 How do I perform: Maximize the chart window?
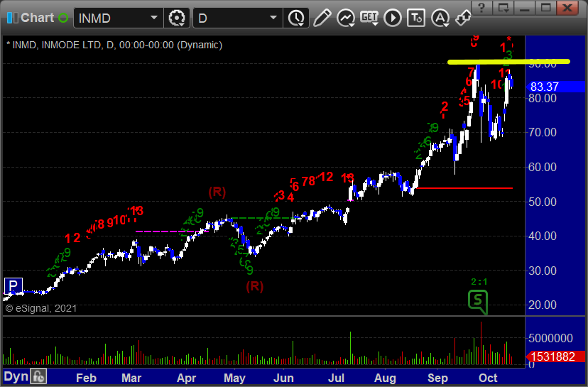(545, 8)
